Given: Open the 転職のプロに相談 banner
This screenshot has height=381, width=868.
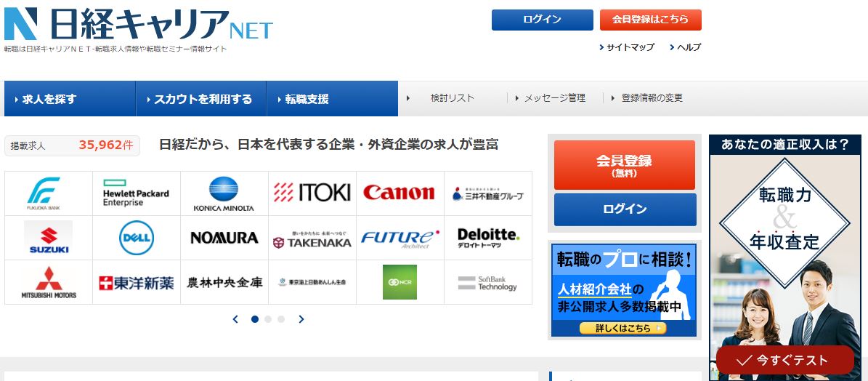Looking at the screenshot, I should 624,289.
